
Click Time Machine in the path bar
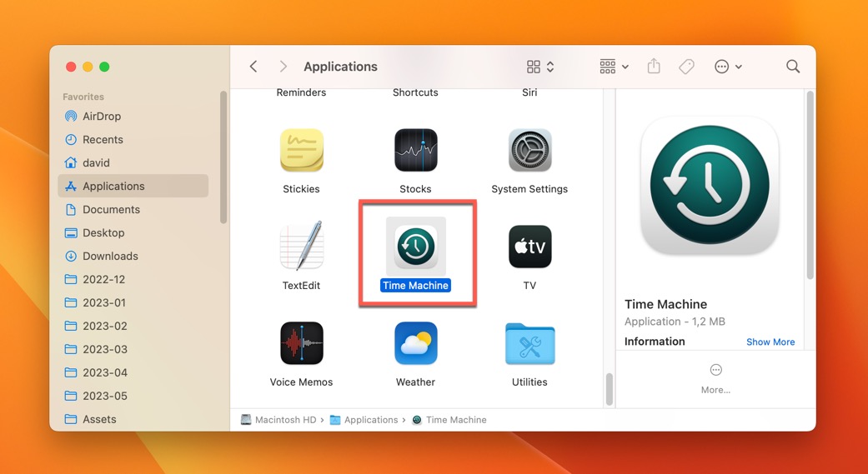[x=449, y=420]
